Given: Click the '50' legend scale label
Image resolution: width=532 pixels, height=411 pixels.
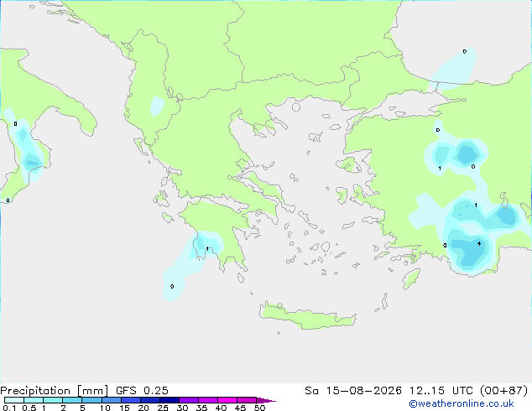Looking at the screenshot, I should coord(259,408).
